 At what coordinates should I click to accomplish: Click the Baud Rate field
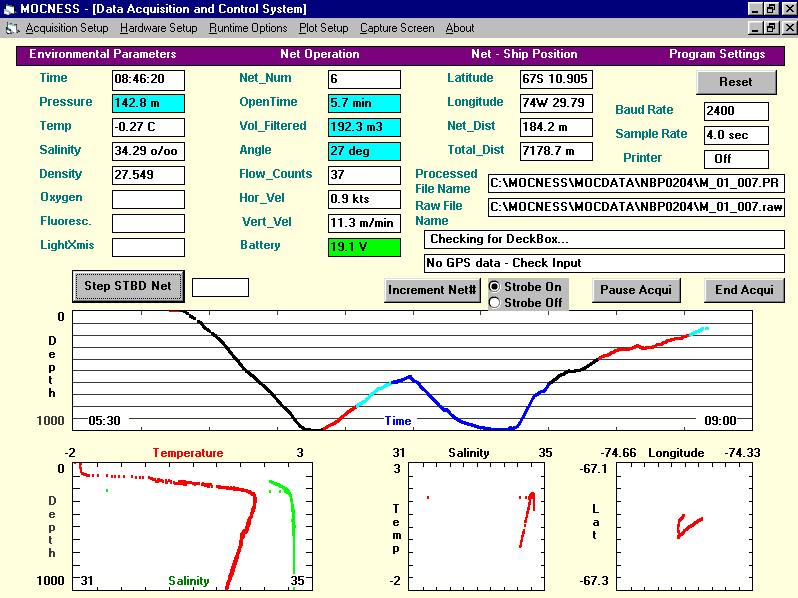click(736, 111)
